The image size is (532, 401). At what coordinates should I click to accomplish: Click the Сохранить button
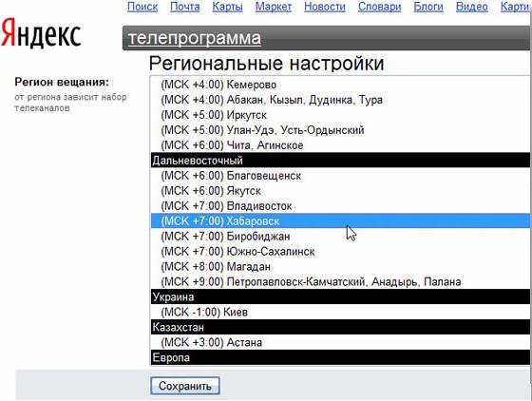coord(185,386)
